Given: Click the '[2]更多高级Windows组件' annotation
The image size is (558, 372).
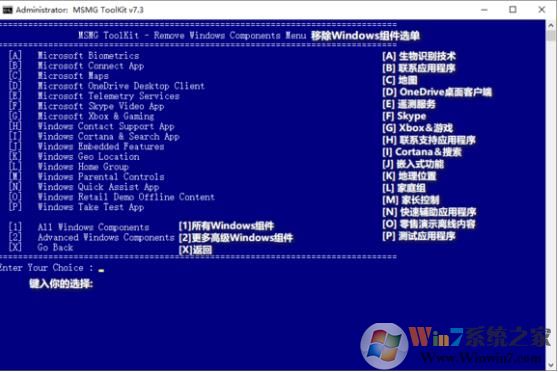Looking at the screenshot, I should [236, 238].
